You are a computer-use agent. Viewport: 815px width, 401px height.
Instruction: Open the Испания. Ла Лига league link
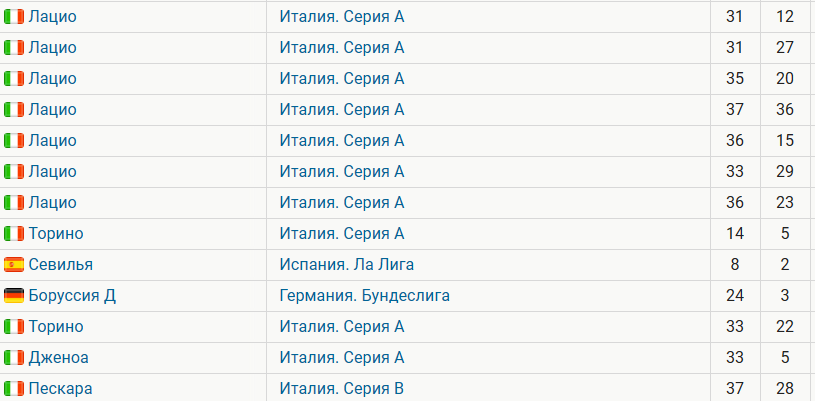[x=347, y=265]
